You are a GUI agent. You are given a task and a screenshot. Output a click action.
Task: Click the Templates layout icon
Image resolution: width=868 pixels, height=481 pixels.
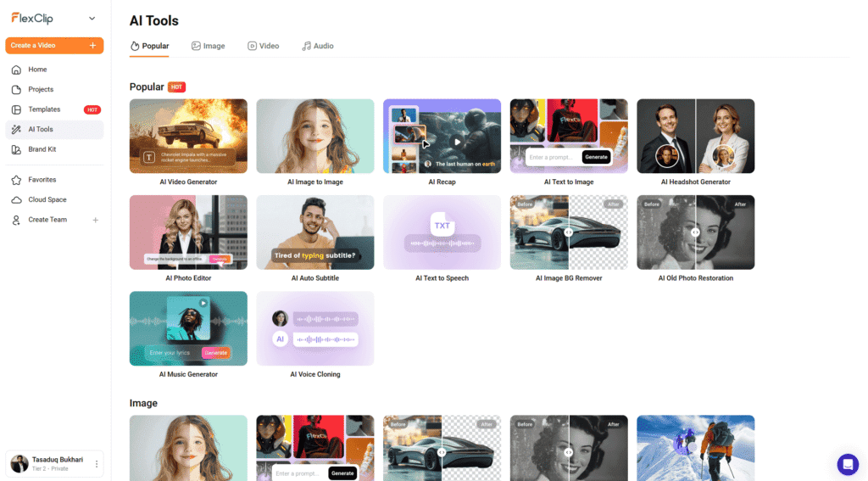pyautogui.click(x=17, y=109)
